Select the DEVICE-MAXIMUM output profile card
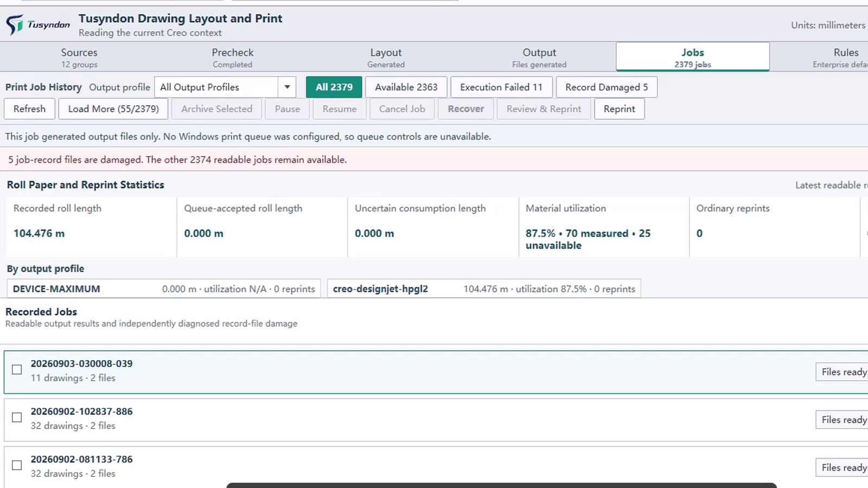Screen dimensions: 868x488 click(x=164, y=288)
